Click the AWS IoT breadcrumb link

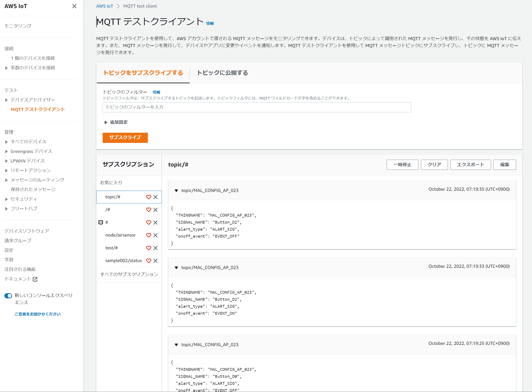click(x=105, y=6)
